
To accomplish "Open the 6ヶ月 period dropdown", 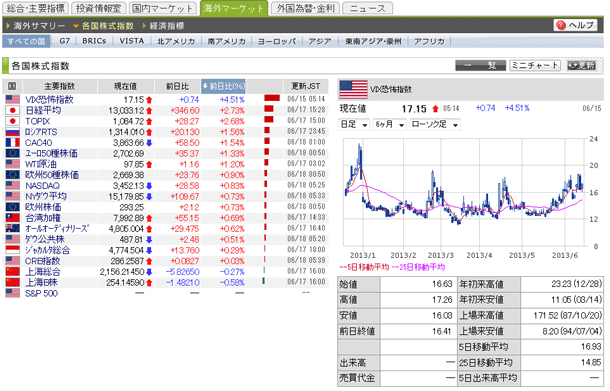I will point(389,124).
